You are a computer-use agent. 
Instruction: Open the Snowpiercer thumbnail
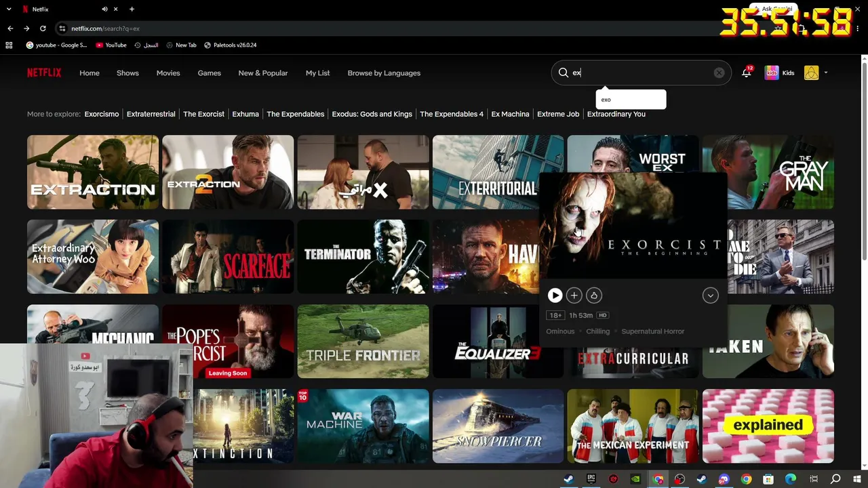coord(498,426)
